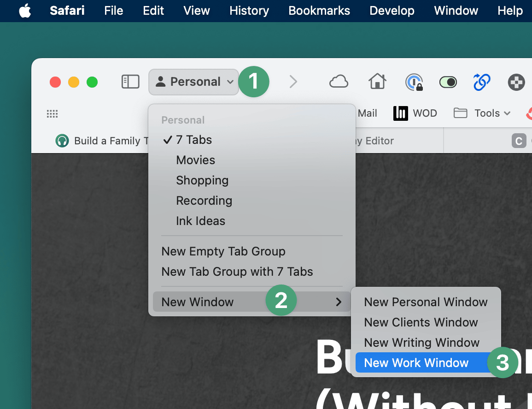Screen dimensions: 532x409
Task: Choose New Work Window
Action: 426,363
